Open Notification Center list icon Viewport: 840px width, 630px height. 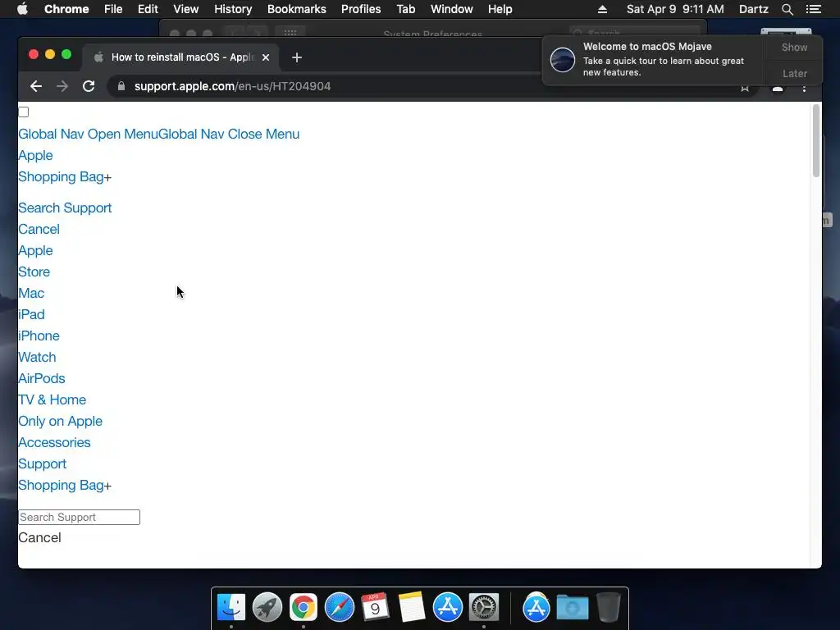[813, 9]
